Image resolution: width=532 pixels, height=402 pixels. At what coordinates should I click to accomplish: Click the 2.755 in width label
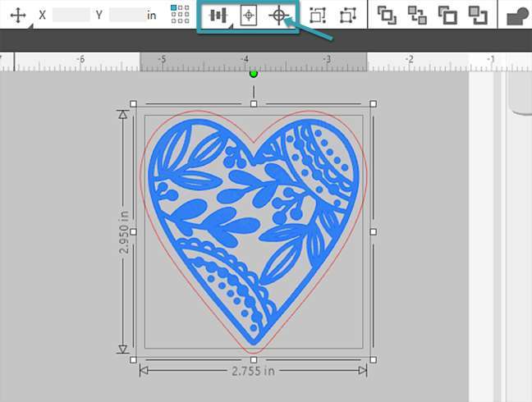(253, 371)
